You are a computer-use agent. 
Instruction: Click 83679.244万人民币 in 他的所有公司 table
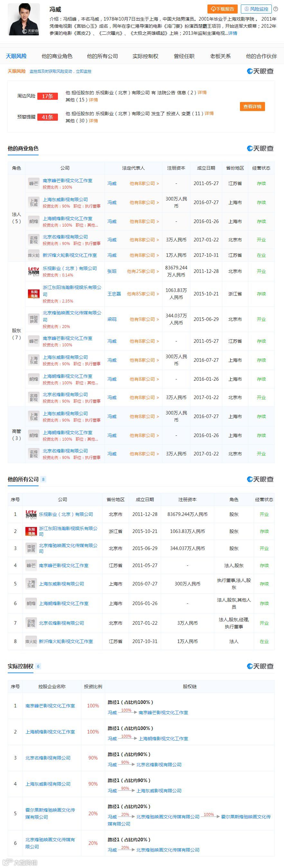point(187,515)
